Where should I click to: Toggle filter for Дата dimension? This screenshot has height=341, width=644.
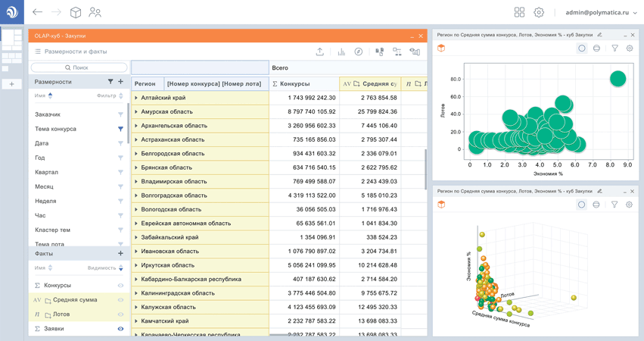tap(120, 143)
